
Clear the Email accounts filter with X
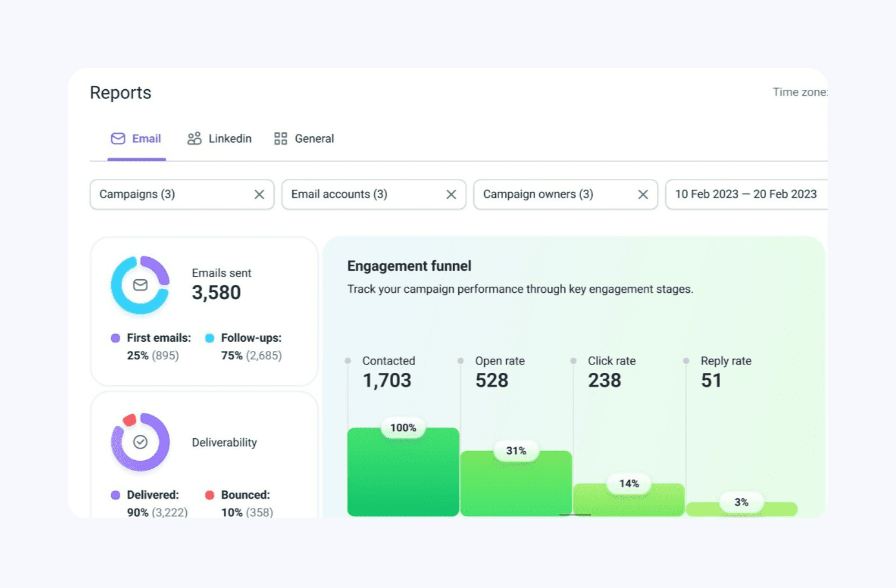tap(451, 194)
